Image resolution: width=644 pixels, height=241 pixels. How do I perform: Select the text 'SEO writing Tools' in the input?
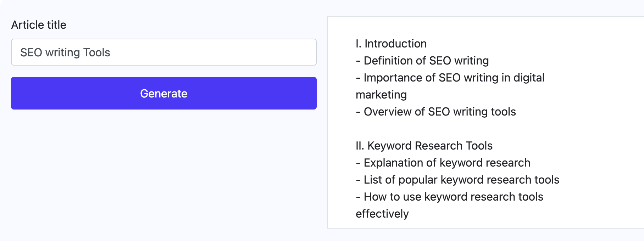66,52
